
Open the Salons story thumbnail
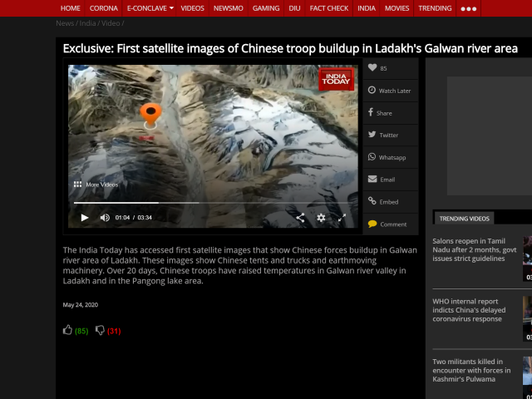point(528,259)
